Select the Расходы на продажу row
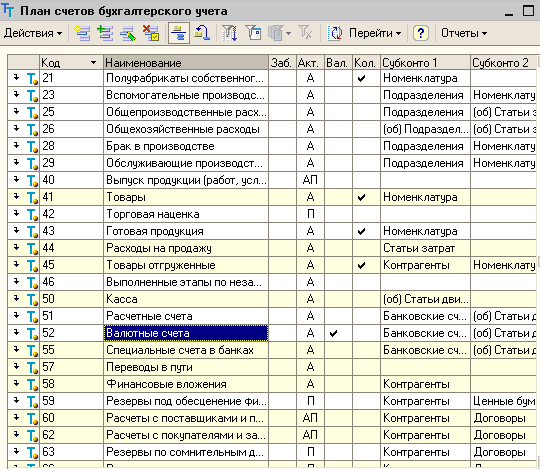Screen dimensions: 540x469 272,248
